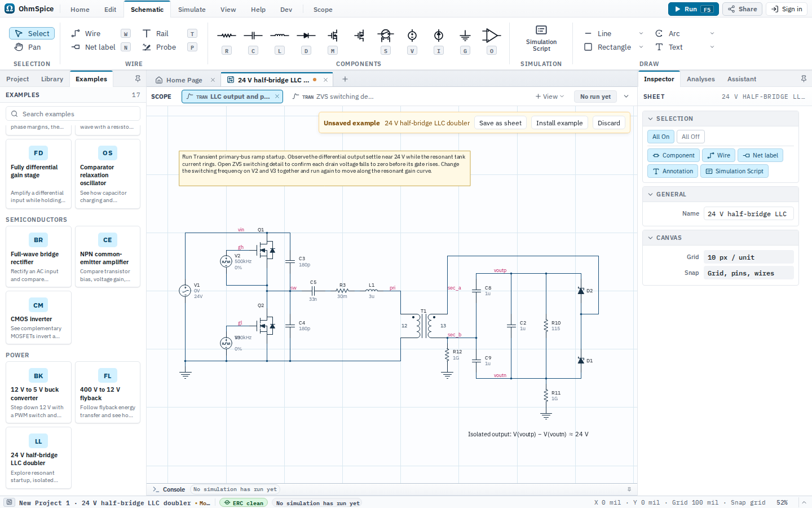The image size is (812, 508).
Task: Open the 12 V to 5 V buck example
Action: click(38, 392)
